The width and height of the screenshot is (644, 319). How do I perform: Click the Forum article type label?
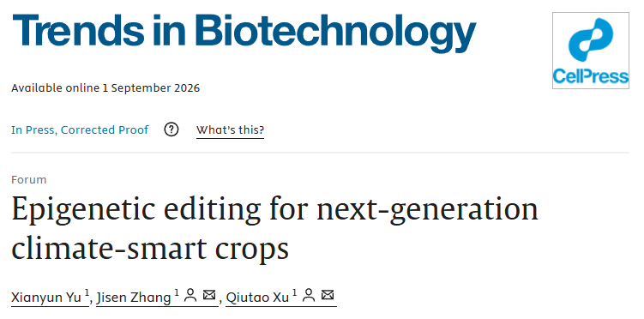click(29, 180)
